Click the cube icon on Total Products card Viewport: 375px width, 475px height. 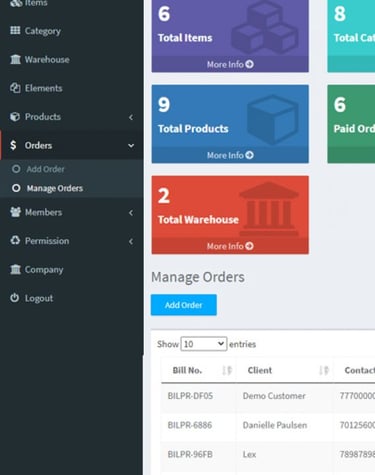[273, 119]
